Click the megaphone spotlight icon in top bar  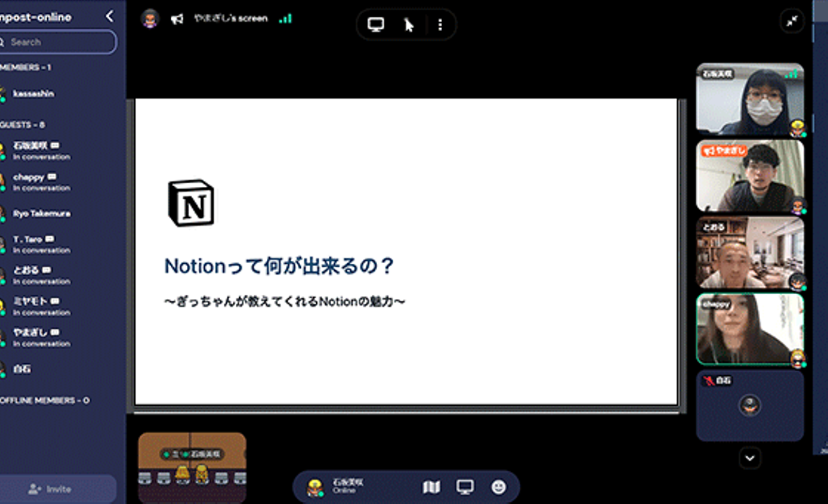[x=177, y=19]
